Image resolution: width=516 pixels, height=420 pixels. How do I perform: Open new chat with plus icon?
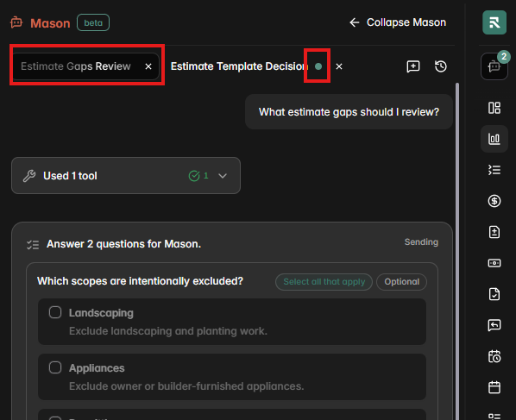pos(413,66)
